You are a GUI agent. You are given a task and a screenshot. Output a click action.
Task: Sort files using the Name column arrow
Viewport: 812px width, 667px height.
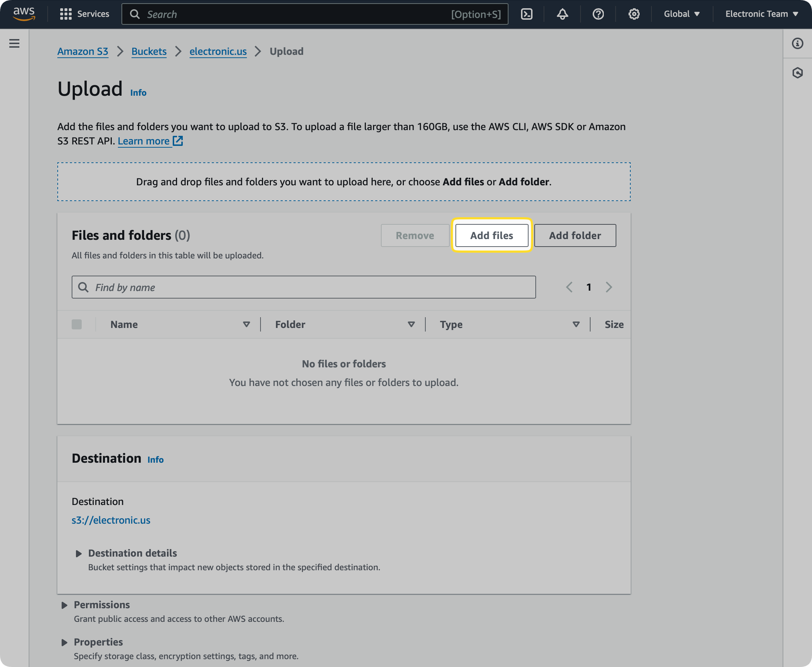tap(247, 324)
